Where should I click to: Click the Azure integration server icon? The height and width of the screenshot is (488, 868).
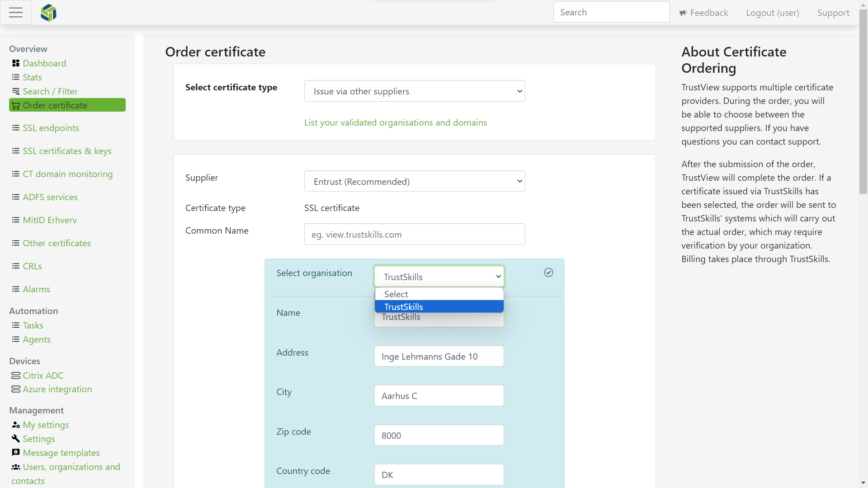tap(16, 389)
